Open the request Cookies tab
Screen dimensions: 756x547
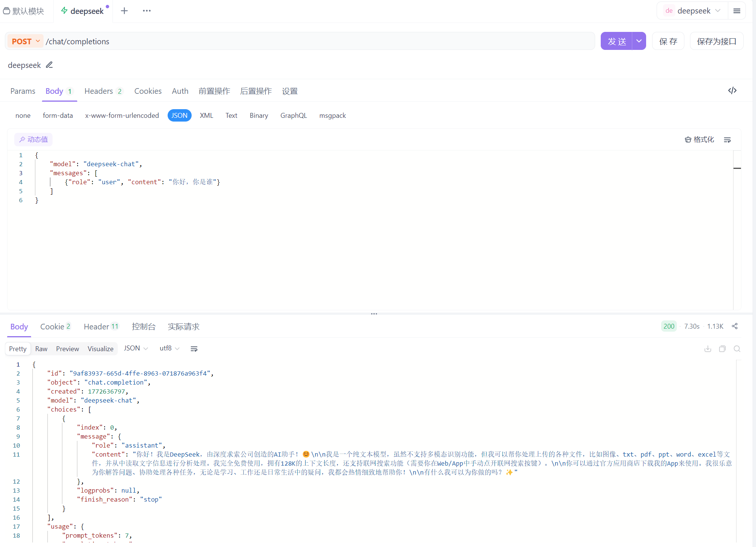pos(148,91)
